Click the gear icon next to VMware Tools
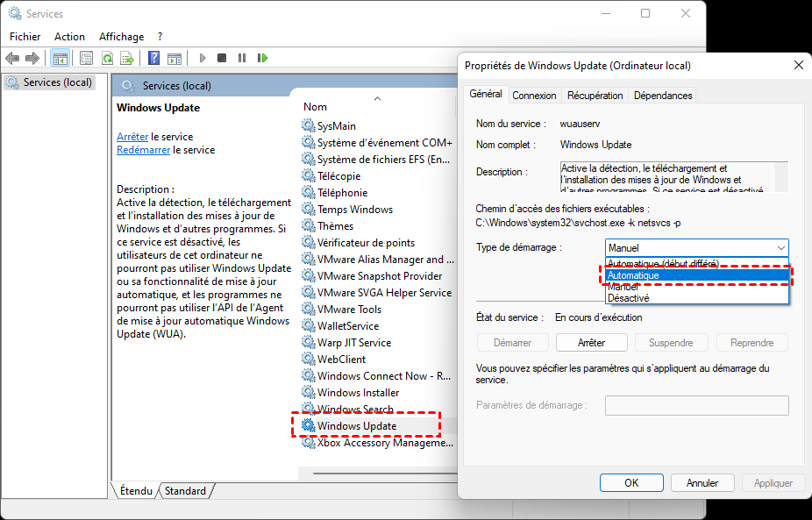Screen dimensions: 812x520 (308, 310)
